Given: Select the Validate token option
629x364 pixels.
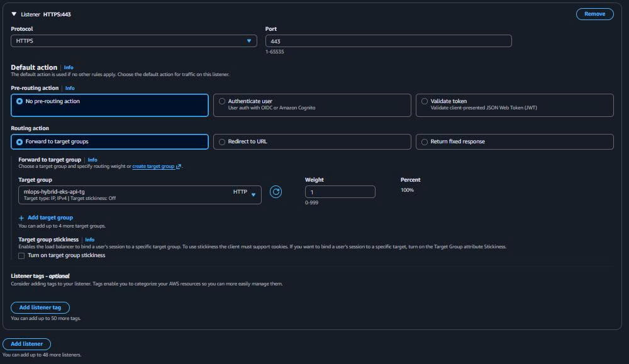Looking at the screenshot, I should 425,101.
